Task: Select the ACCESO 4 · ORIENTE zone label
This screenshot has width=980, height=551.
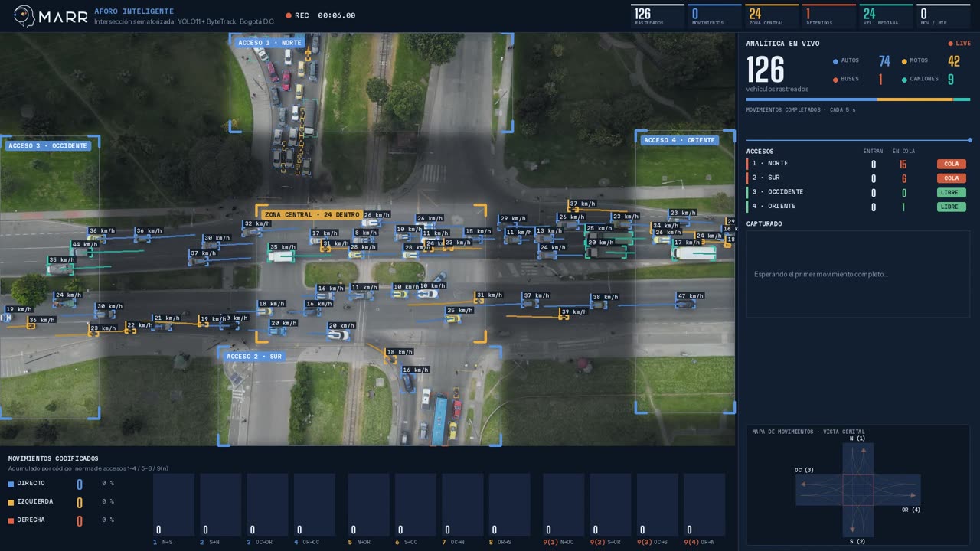Action: pos(679,140)
